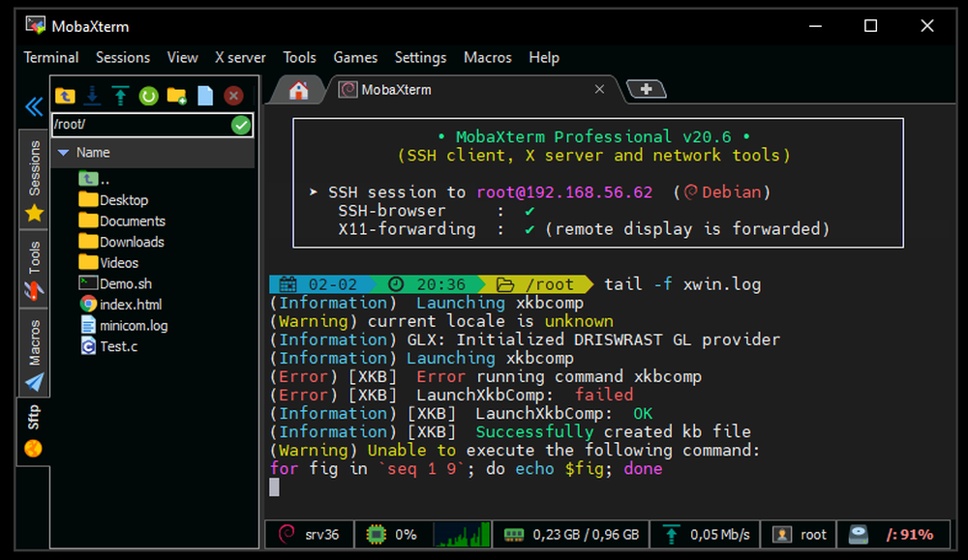Collapse the sidebar with double chevron
The width and height of the screenshot is (968, 560).
click(33, 106)
